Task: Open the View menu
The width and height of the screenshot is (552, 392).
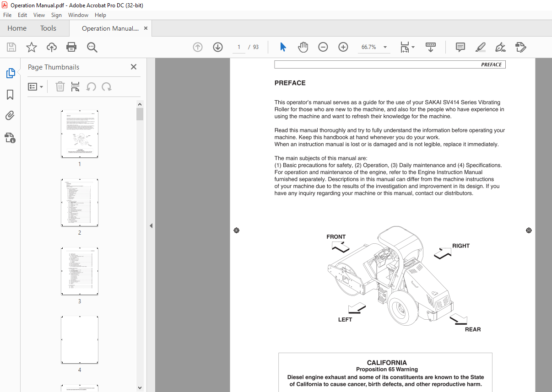Action: click(39, 15)
